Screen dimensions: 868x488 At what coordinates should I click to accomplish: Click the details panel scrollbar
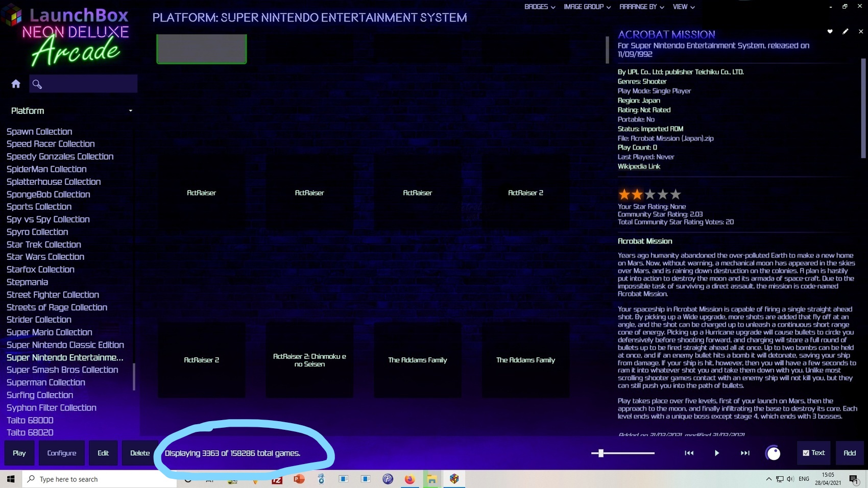(x=863, y=109)
